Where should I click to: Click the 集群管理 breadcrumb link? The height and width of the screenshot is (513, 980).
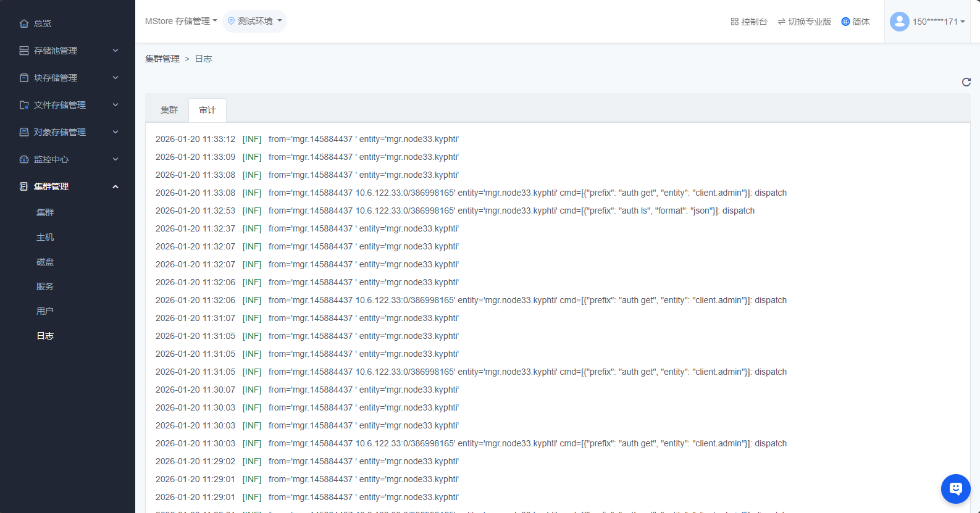pos(162,59)
